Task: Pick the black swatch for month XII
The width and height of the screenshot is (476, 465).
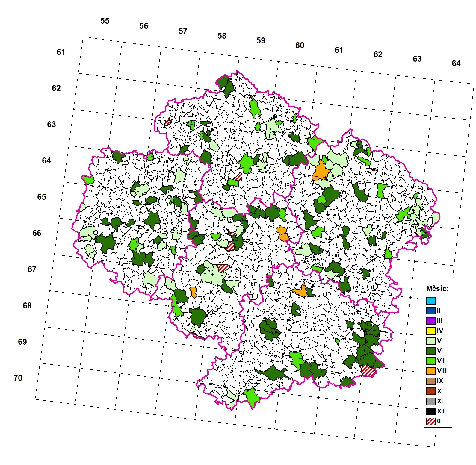Action: click(430, 411)
